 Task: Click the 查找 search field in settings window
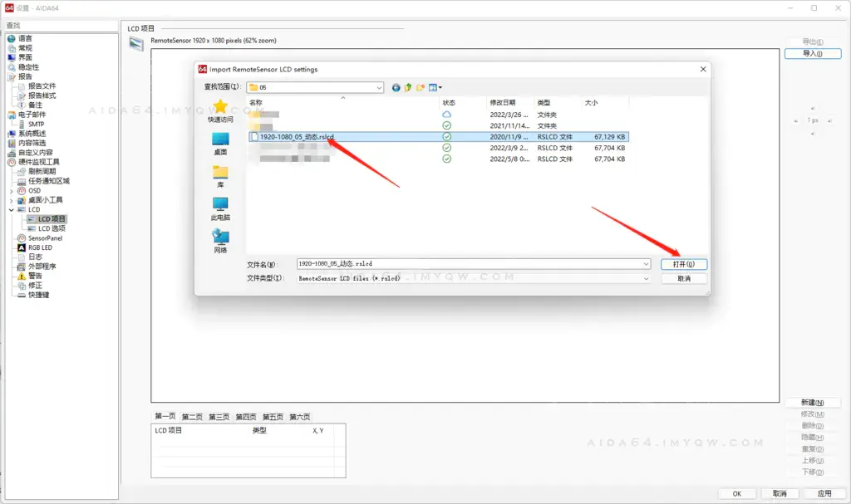click(x=61, y=26)
